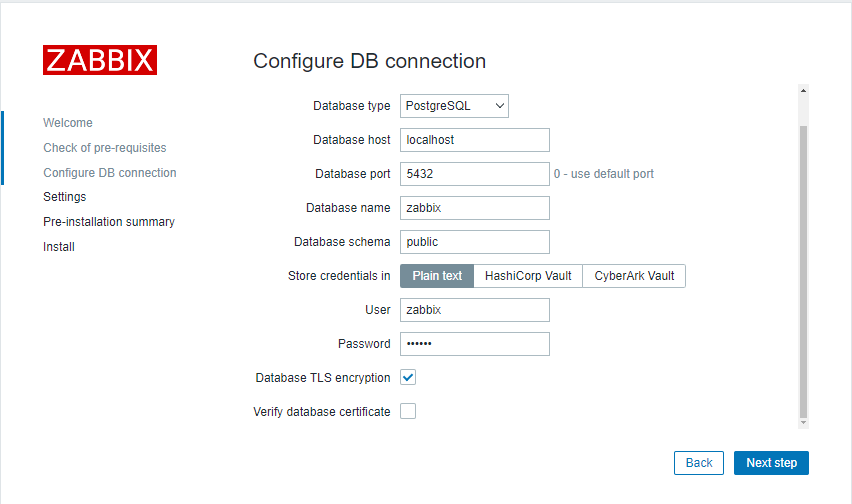Click Check of pre-requisites step
This screenshot has width=852, height=504.
pos(105,148)
